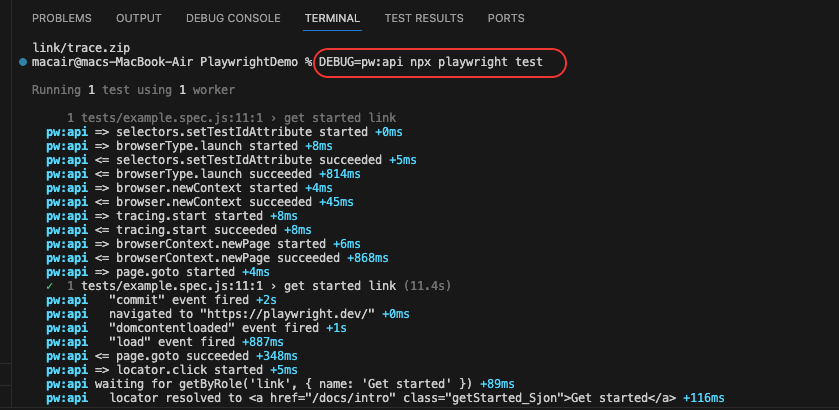Switch to the OUTPUT tab
This screenshot has width=839, height=410.
click(139, 18)
